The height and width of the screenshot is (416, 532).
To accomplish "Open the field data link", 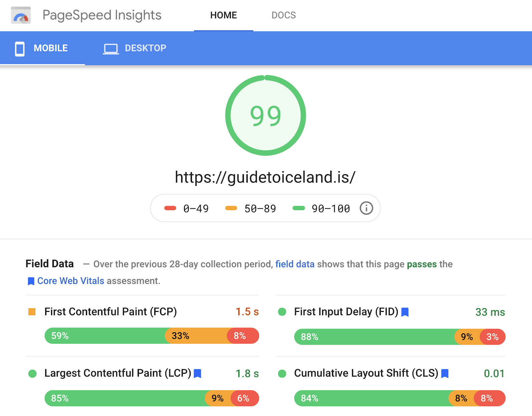I will [295, 264].
